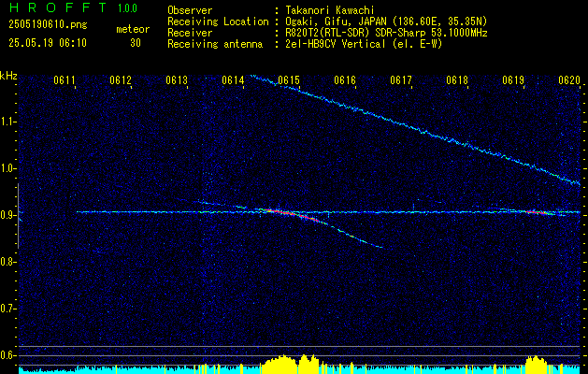
Task: Click the gray vertical bar beside 0.9 kHz
Action: pos(18,216)
